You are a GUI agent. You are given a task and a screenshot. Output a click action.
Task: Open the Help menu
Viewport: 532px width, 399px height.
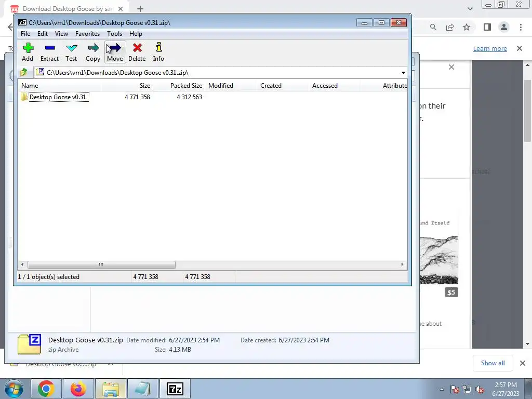[x=136, y=34]
